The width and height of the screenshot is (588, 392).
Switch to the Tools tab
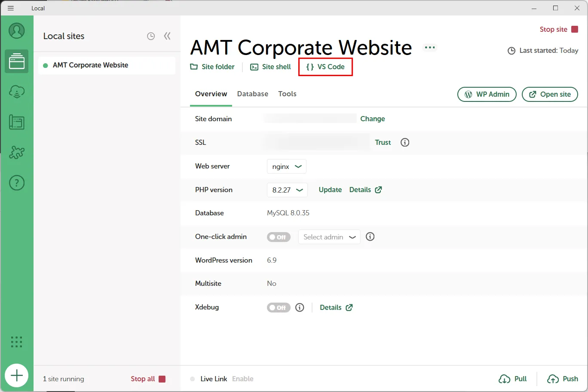tap(287, 94)
